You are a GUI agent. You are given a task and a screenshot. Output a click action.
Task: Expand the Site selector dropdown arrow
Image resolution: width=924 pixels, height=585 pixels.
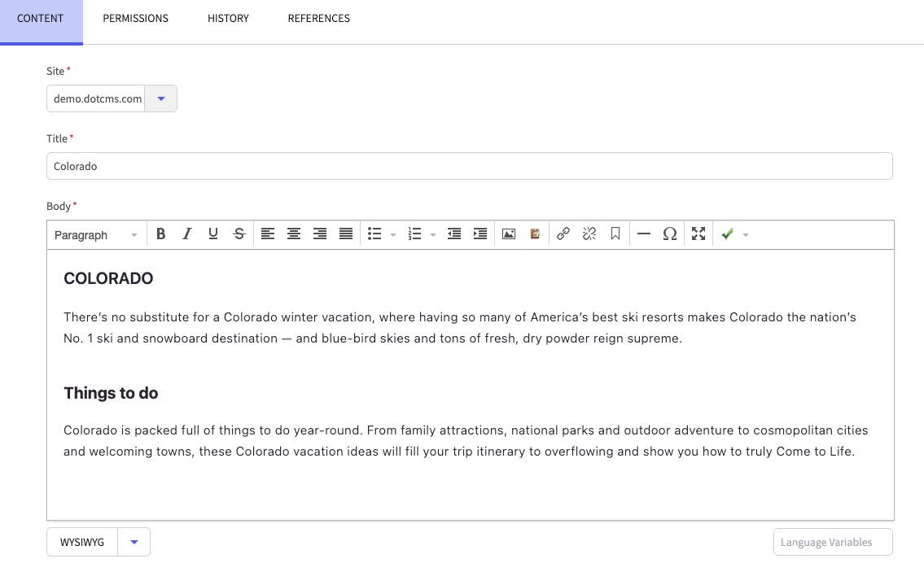[x=160, y=98]
